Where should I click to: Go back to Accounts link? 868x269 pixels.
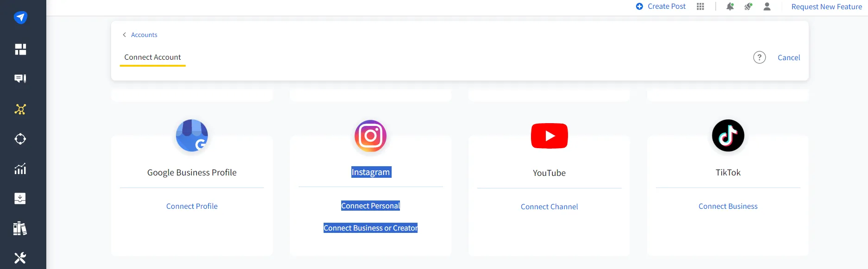(x=144, y=35)
